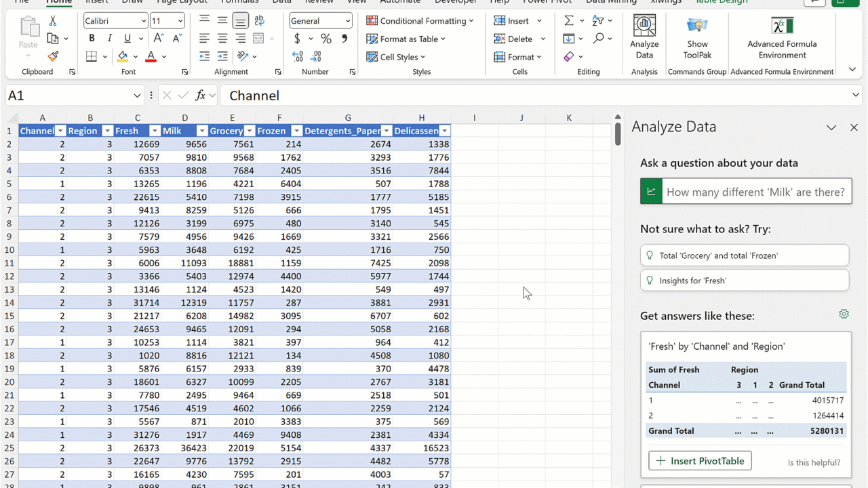Image resolution: width=868 pixels, height=488 pixels.
Task: Click the Increase Font Size icon
Action: (x=159, y=39)
